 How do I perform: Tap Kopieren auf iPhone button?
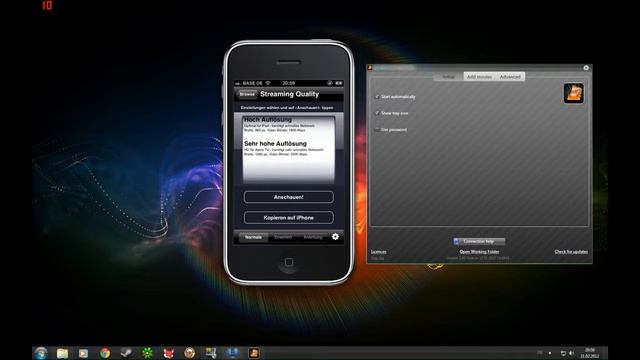pos(289,218)
